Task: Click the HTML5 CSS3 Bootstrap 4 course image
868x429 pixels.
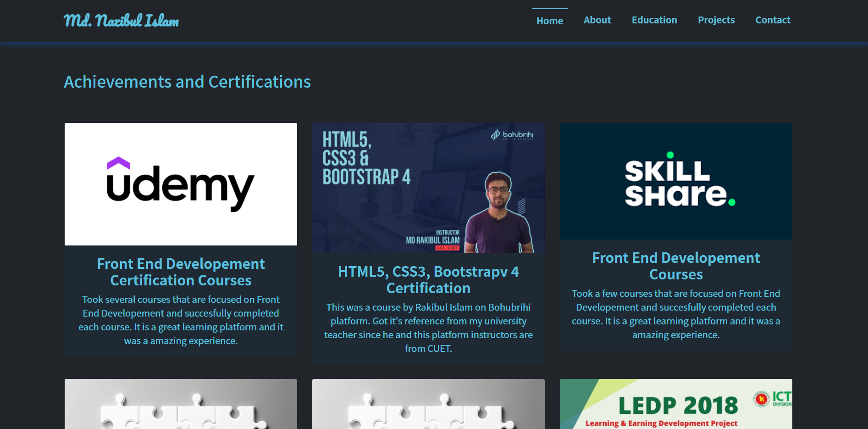Action: [428, 188]
